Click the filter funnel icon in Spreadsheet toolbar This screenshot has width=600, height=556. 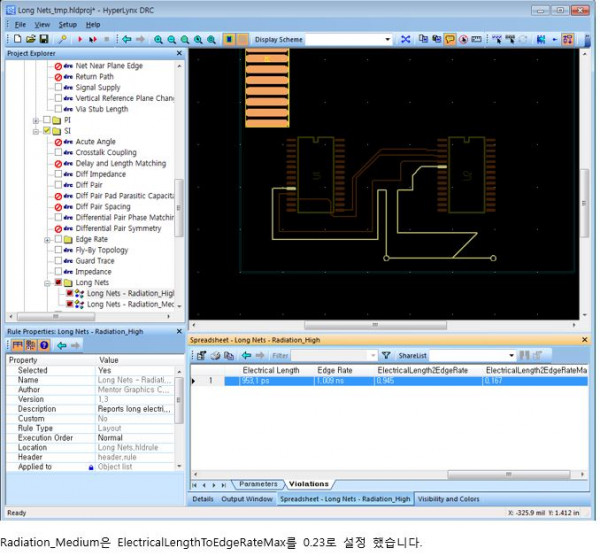pos(386,355)
